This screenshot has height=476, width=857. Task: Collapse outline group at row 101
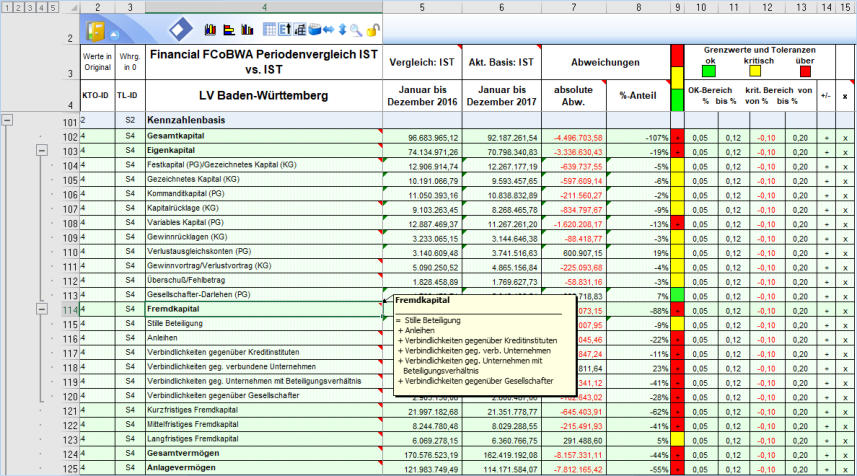[x=9, y=120]
